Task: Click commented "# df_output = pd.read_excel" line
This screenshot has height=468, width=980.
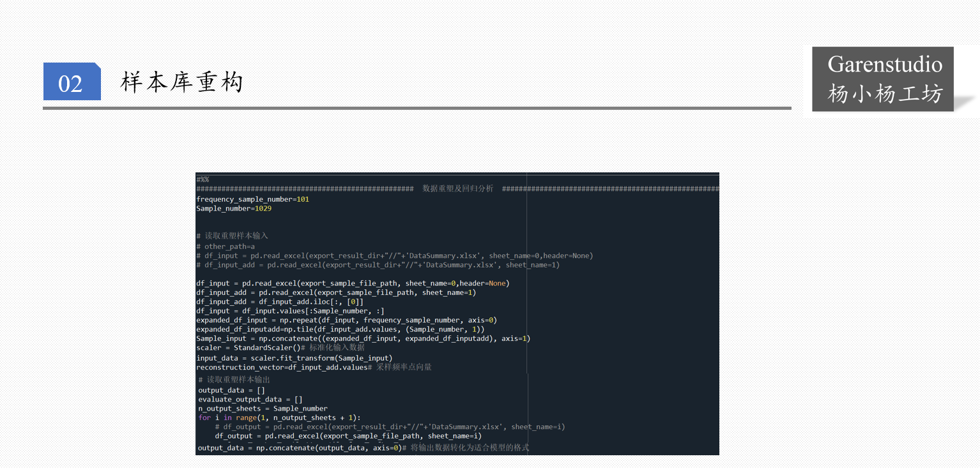Action: point(390,426)
